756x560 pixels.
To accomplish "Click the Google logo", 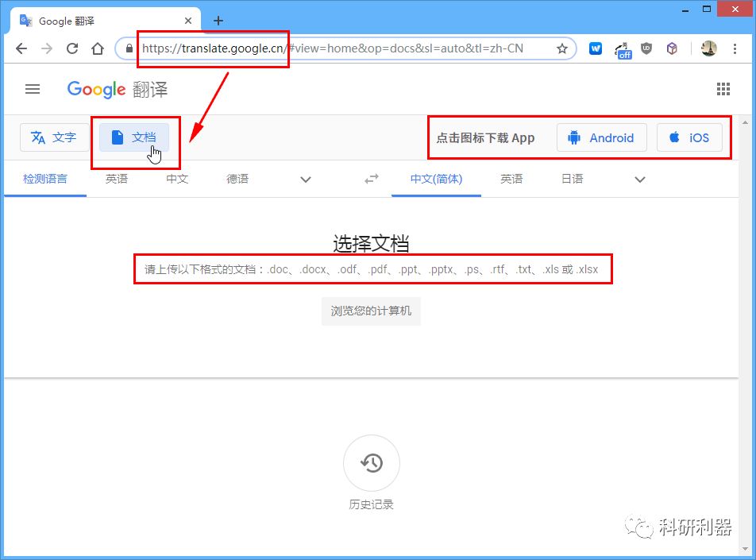I will (x=96, y=89).
